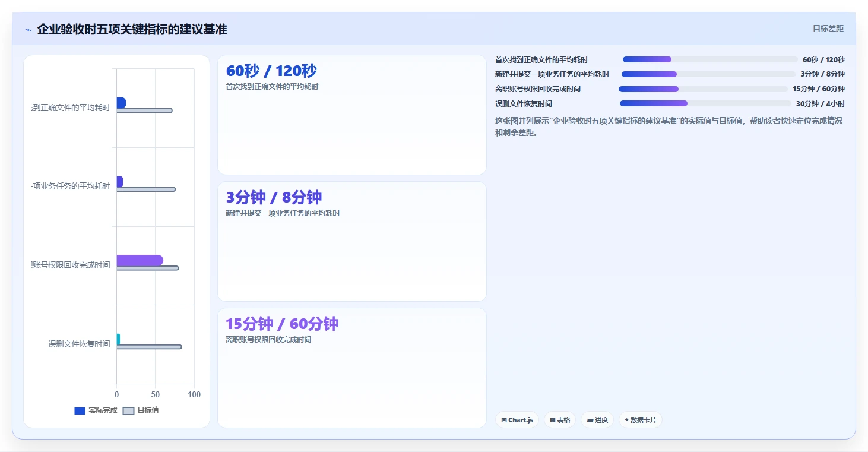The height and width of the screenshot is (452, 868).
Task: Click the 60秒 / 120秒 value in progress list
Action: pos(823,59)
